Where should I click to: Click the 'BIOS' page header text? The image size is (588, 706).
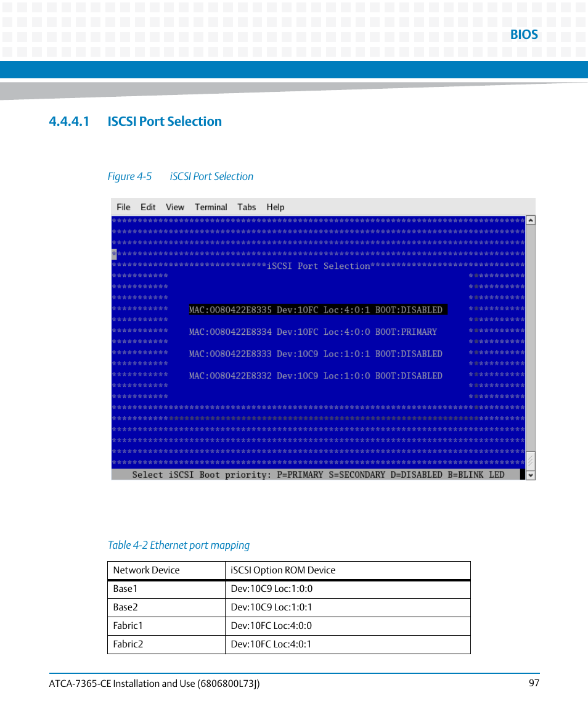coord(524,35)
